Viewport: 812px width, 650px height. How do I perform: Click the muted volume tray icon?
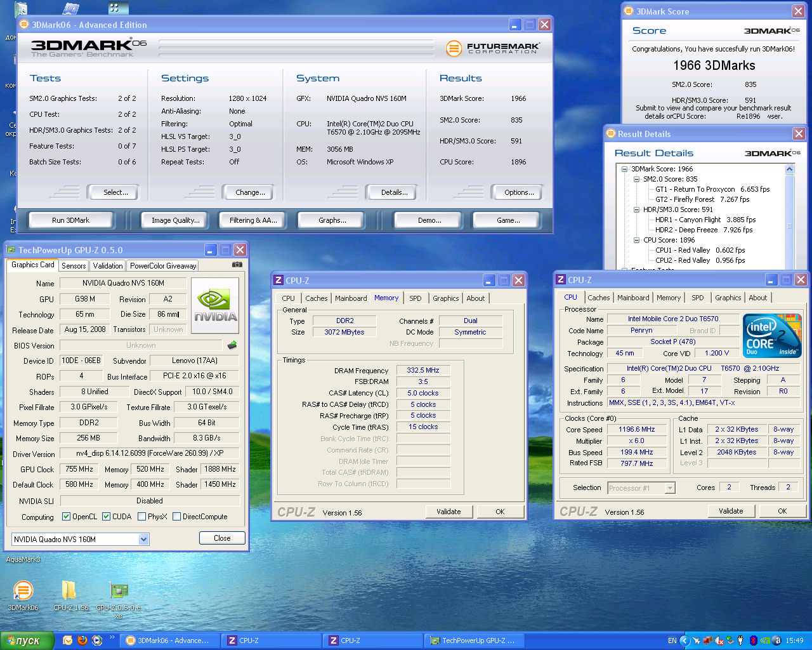[x=719, y=640]
